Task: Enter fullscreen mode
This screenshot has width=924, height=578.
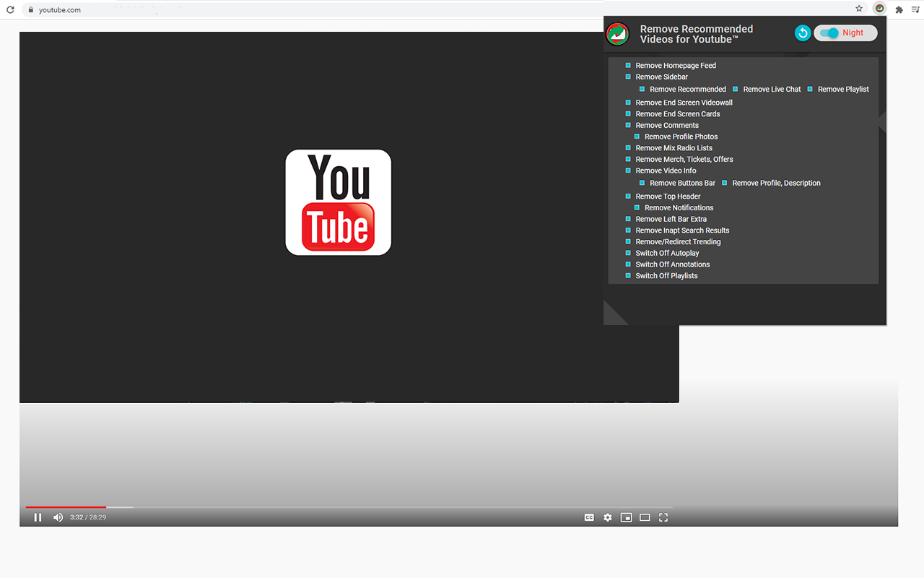Action: pos(663,517)
